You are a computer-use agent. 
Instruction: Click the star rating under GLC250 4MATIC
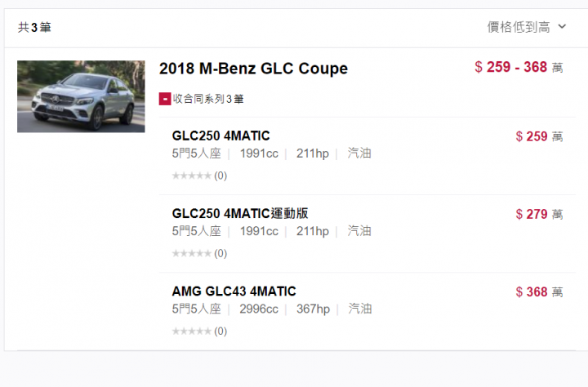point(192,176)
